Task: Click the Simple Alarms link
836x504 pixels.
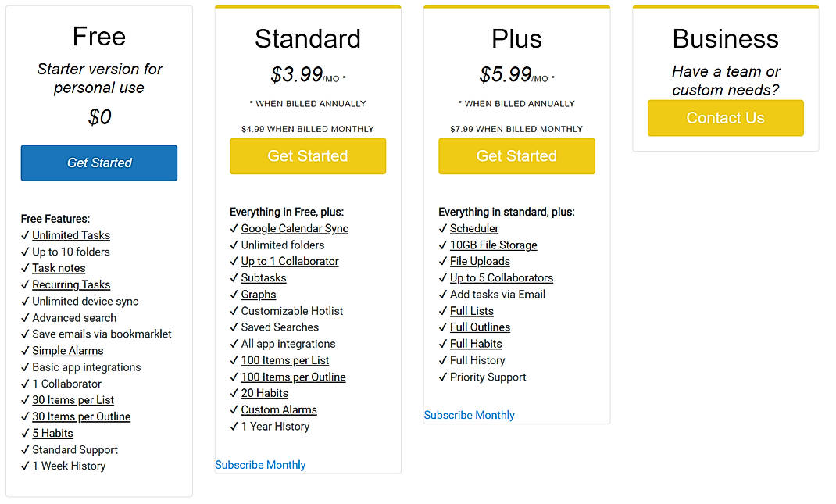Action: 67,351
